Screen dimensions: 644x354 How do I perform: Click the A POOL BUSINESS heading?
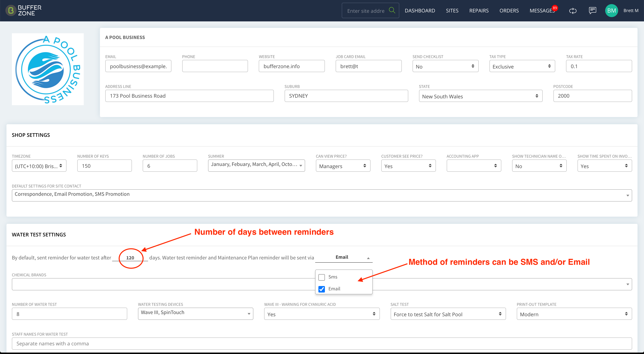pos(125,37)
